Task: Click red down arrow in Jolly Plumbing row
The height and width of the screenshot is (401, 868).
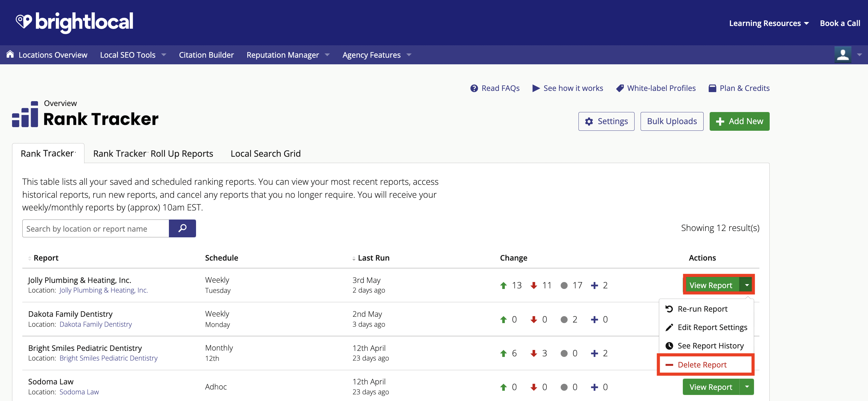Action: 534,286
